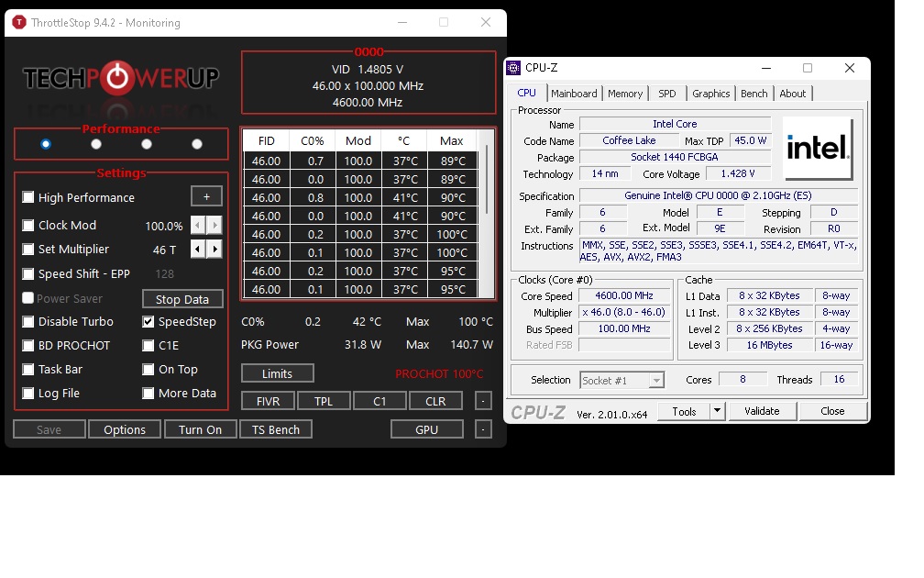Viewport: 924px width, 578px height.
Task: Select the third Performance profile radio button
Action: coord(147,144)
